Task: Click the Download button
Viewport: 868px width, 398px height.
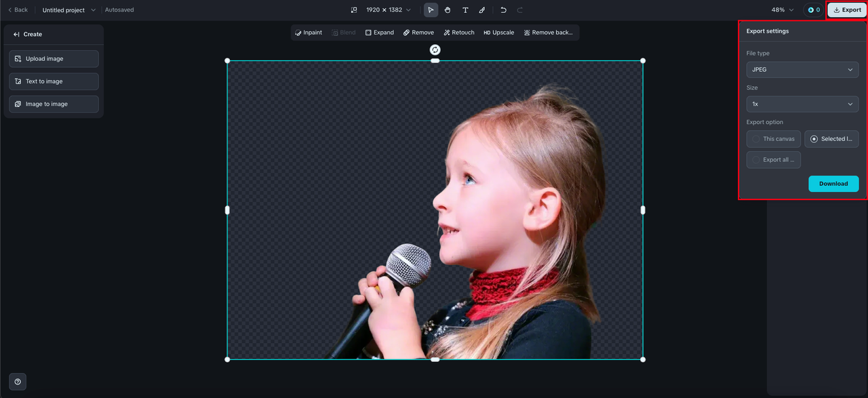Action: coord(833,184)
